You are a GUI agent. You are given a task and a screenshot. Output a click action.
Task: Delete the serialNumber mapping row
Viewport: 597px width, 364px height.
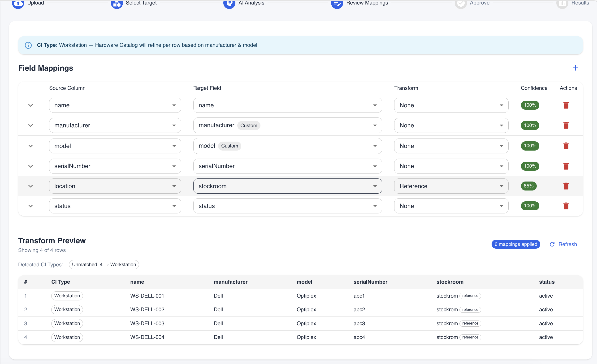click(x=566, y=166)
